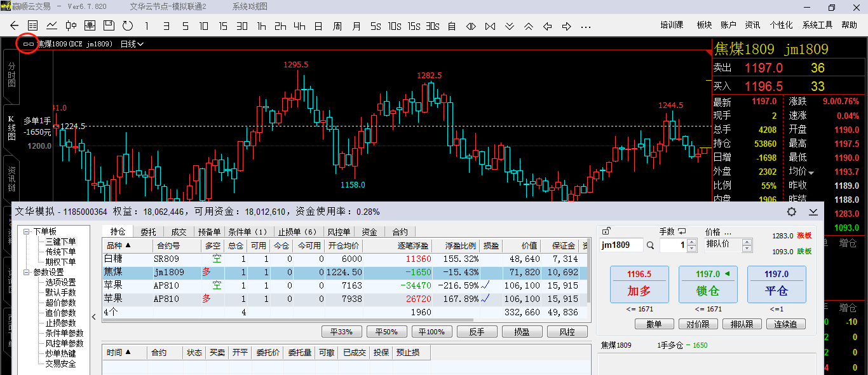Click the save (floppy disk) toolbar icon
868x375 pixels.
click(x=109, y=26)
